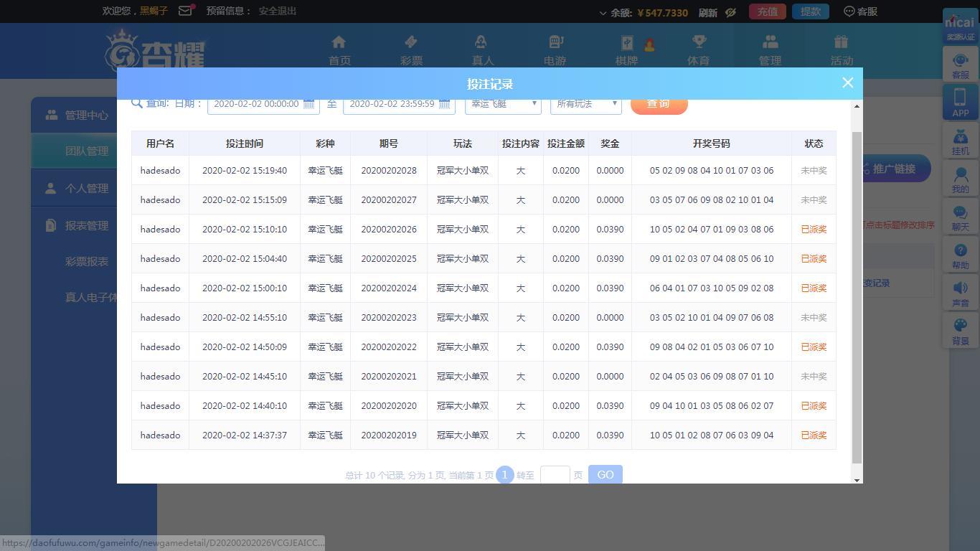The image size is (980, 551).
Task: Open 背景 background theme picker
Action: [x=960, y=332]
